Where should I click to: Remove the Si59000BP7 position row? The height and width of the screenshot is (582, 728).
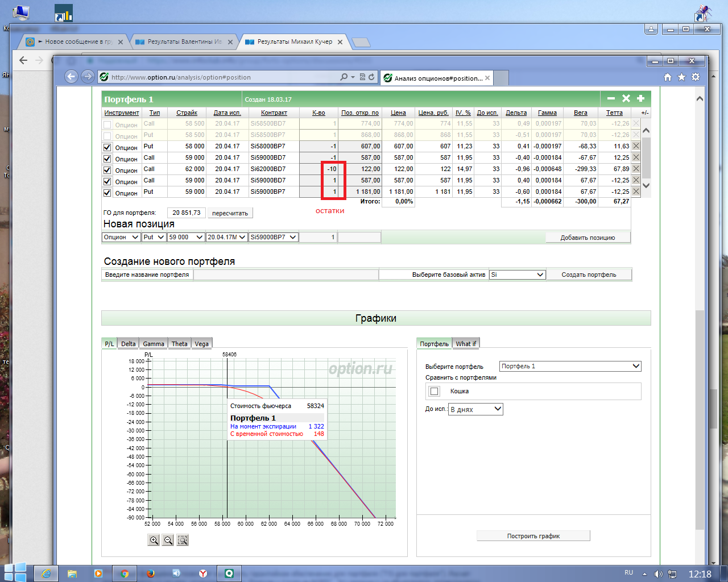point(636,192)
